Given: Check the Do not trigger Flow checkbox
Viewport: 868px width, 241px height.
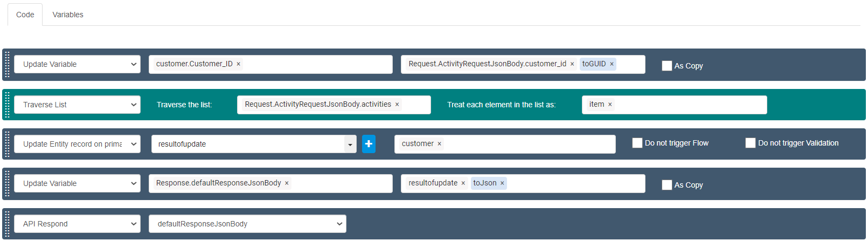Looking at the screenshot, I should coord(637,143).
